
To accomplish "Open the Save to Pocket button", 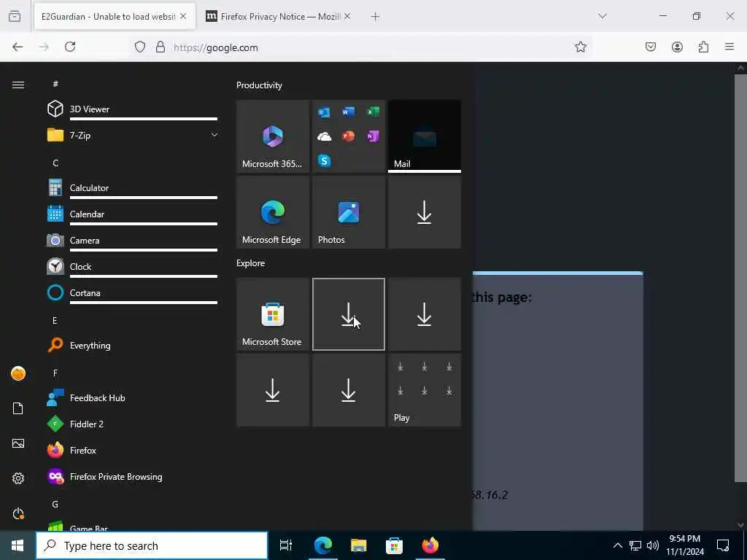I will tap(651, 47).
